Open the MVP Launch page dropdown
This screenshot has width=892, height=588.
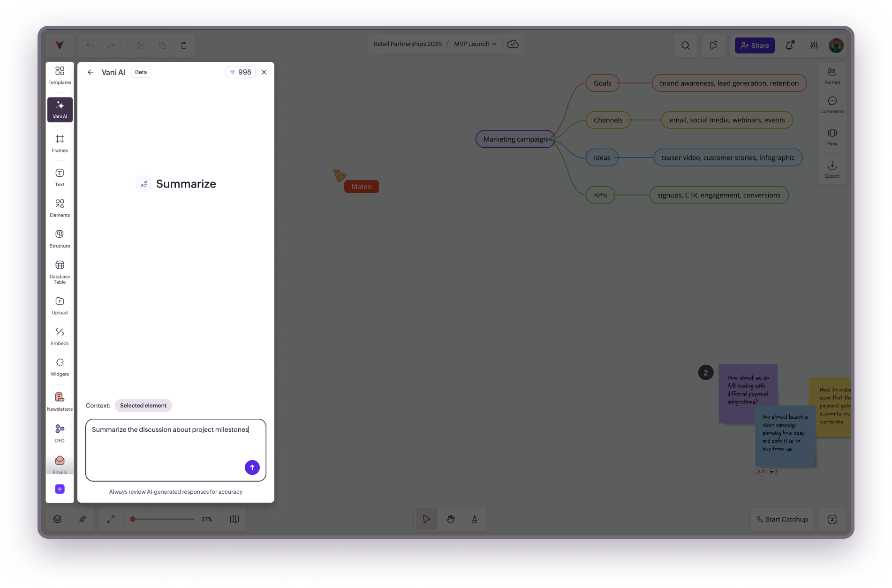[x=475, y=44]
